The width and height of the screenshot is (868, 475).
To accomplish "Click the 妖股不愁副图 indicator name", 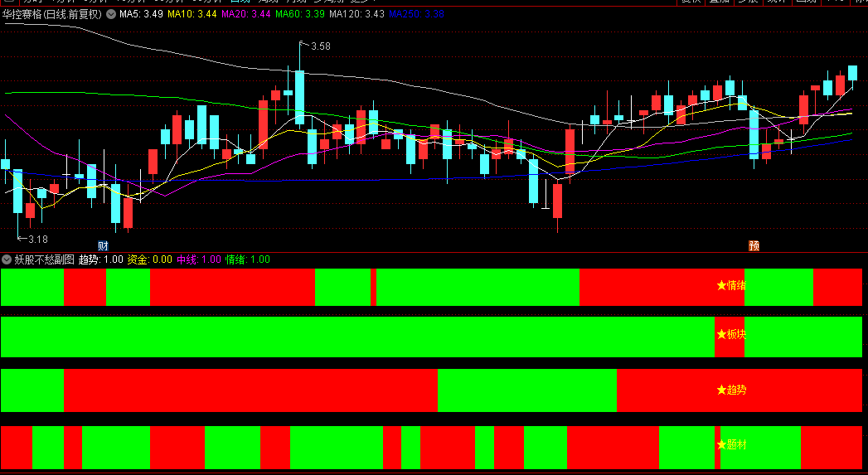I will (x=44, y=259).
